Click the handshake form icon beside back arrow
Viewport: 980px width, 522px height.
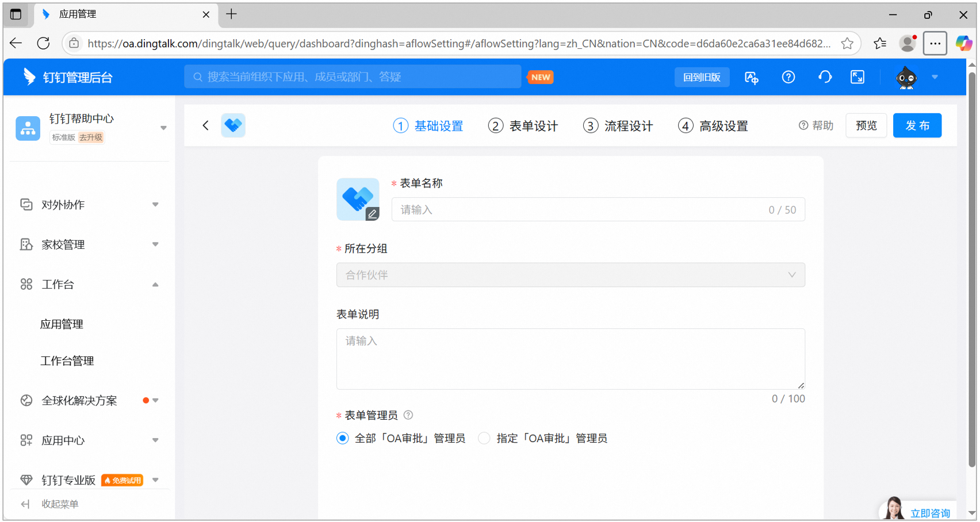coord(233,125)
